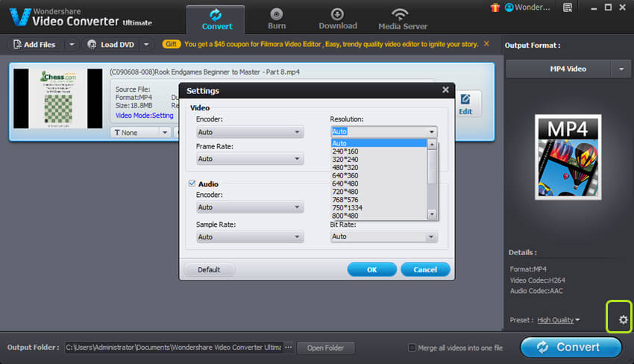Open the Video Encoder dropdown

coord(249,132)
